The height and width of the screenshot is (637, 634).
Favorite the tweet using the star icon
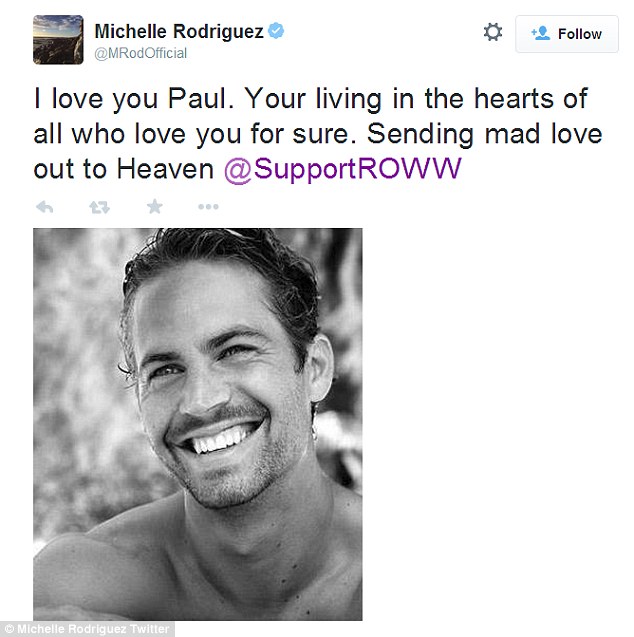click(x=154, y=206)
